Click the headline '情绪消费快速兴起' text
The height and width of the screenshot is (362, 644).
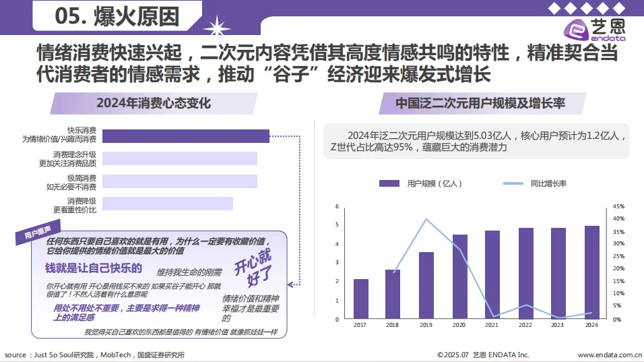point(109,53)
